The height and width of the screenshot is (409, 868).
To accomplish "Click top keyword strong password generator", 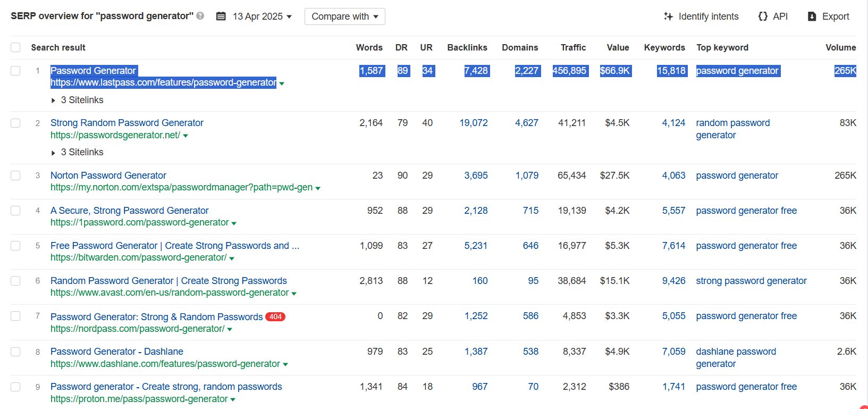I will click(x=752, y=281).
